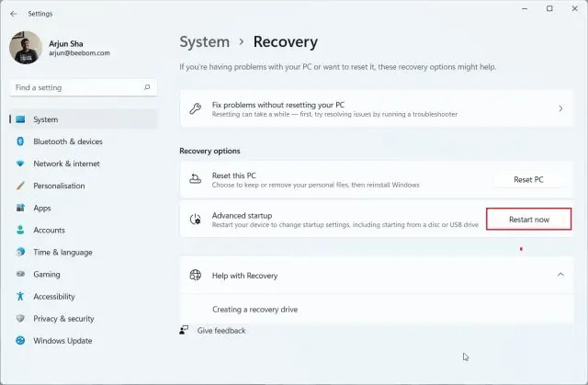Minimize the Settings window
Viewport: 588px width, 385px height.
[x=525, y=8]
